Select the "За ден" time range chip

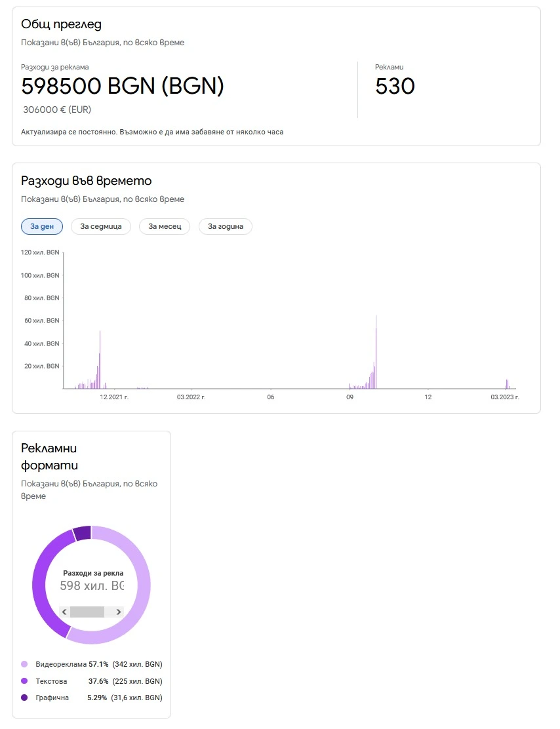pos(42,227)
